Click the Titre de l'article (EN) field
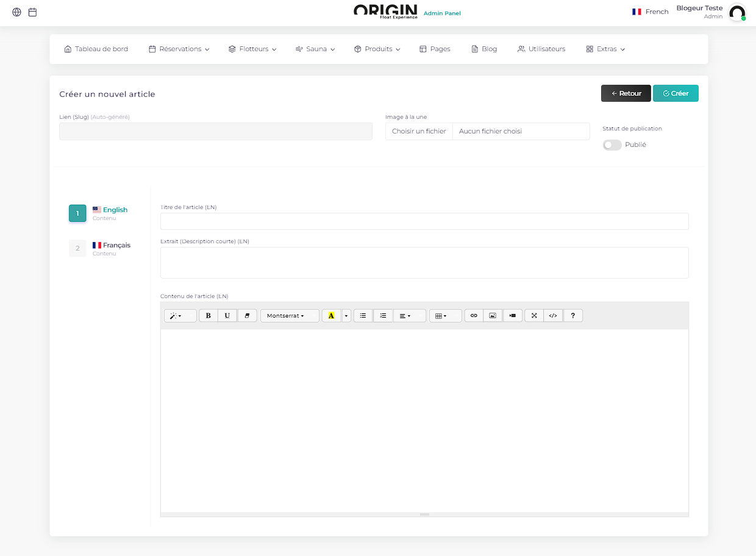The width and height of the screenshot is (756, 556). pyautogui.click(x=424, y=221)
